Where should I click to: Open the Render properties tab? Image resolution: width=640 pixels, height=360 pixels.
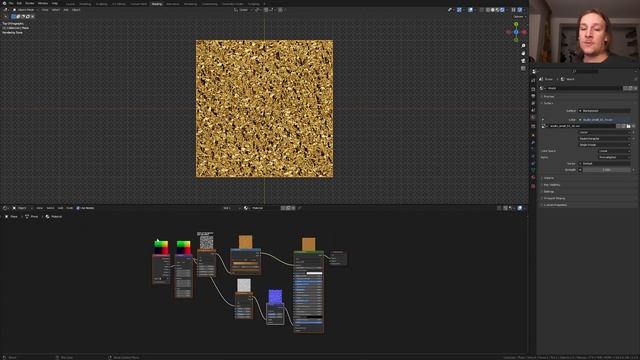533,89
